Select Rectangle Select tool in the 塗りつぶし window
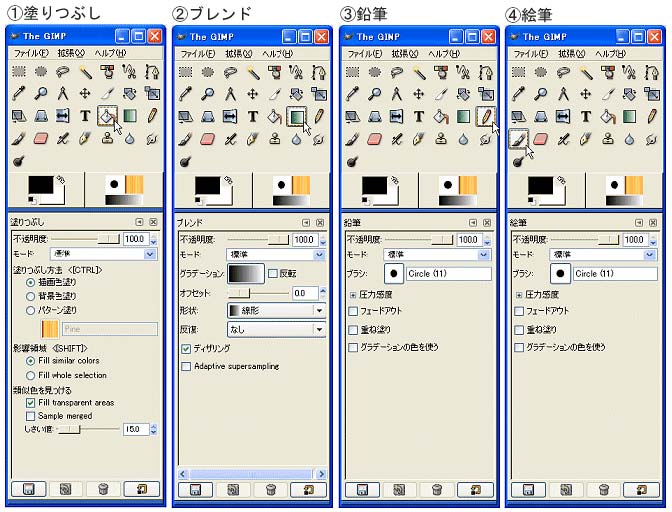 (x=19, y=72)
